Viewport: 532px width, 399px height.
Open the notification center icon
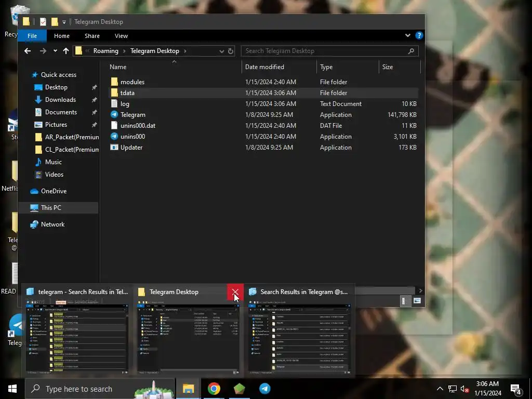516,389
